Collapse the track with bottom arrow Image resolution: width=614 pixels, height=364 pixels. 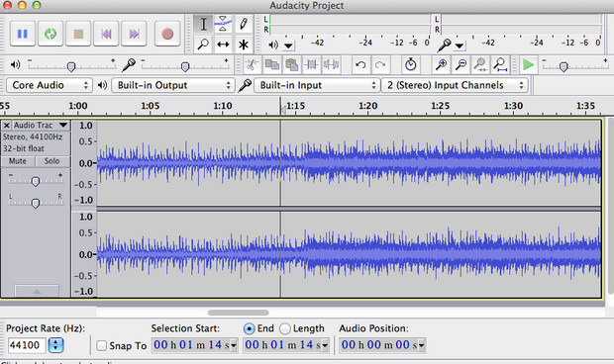coord(37,291)
